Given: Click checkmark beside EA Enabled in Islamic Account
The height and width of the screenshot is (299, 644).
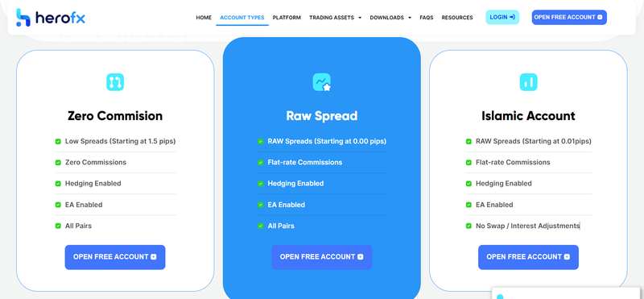Looking at the screenshot, I should [469, 205].
